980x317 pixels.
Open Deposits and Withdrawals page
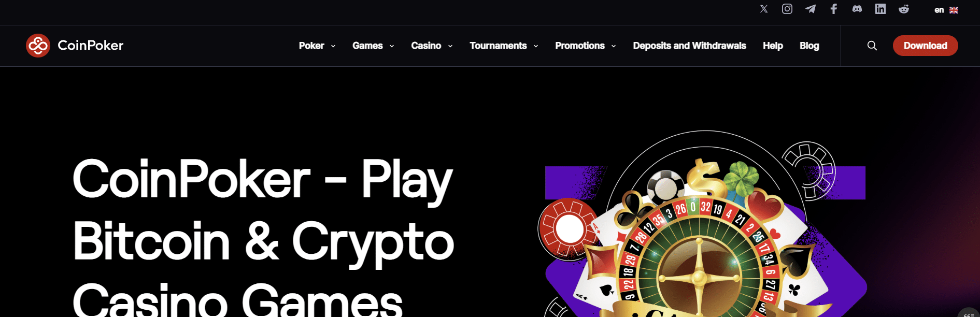click(689, 46)
